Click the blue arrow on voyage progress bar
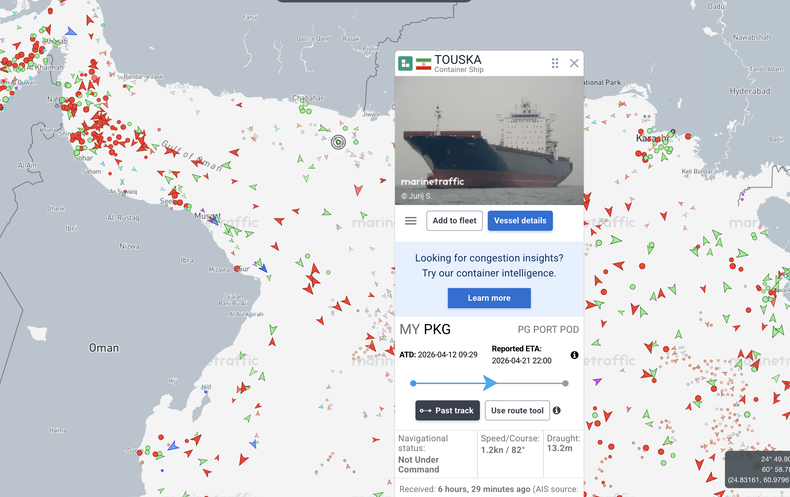 tap(490, 383)
